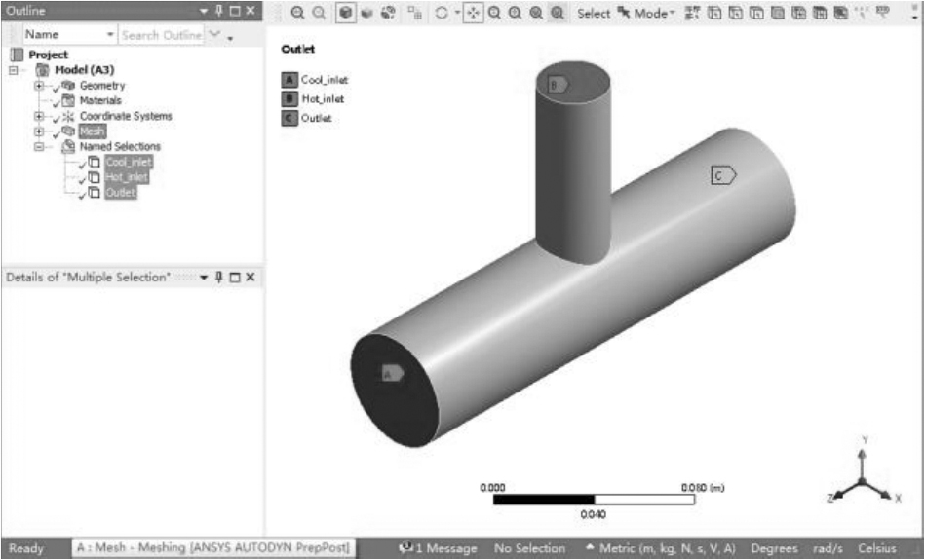This screenshot has height=560, width=925.
Task: Expand the Coordinate Systems node
Action: click(39, 116)
